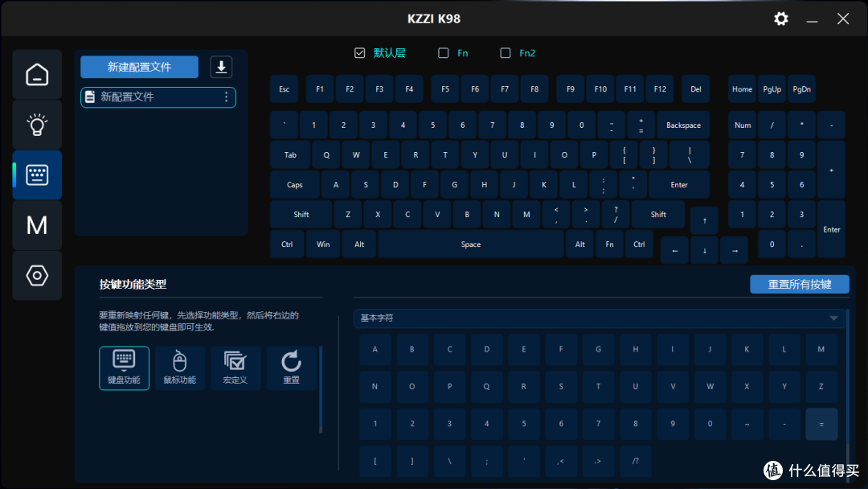The width and height of the screenshot is (868, 489).
Task: Pick character M in 基本字符 grid
Action: pos(821,349)
